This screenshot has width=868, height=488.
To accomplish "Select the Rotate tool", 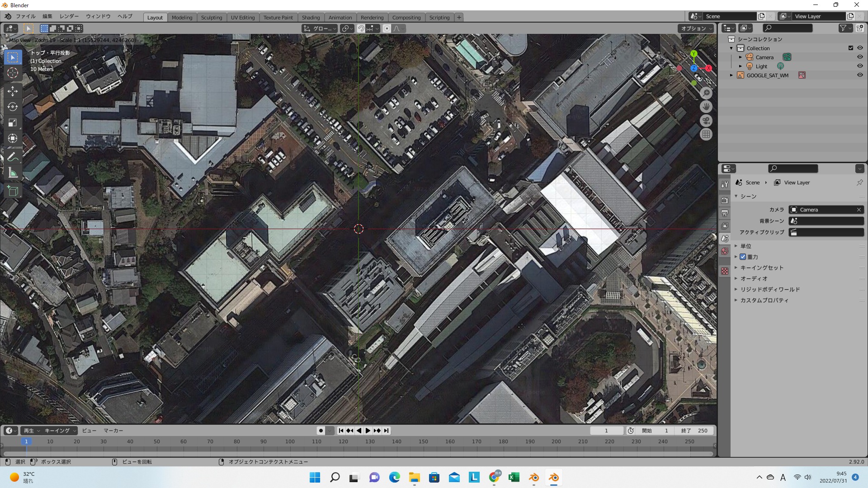I will (x=13, y=107).
